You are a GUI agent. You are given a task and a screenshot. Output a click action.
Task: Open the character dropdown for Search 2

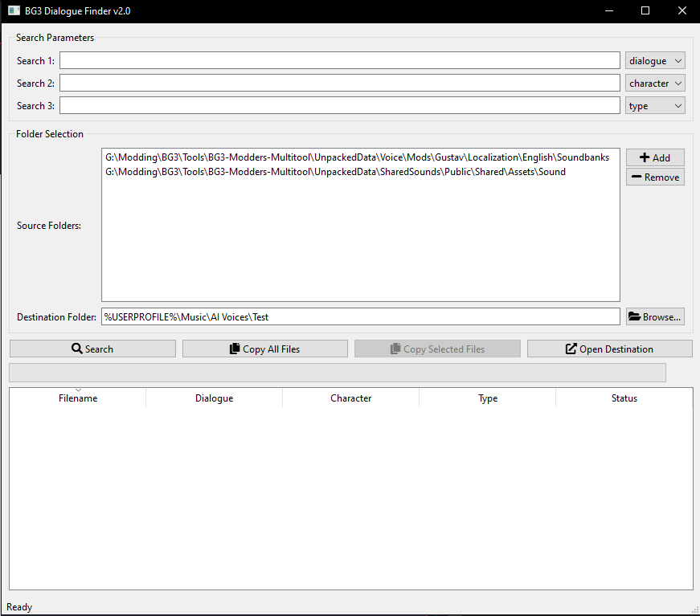pyautogui.click(x=655, y=83)
